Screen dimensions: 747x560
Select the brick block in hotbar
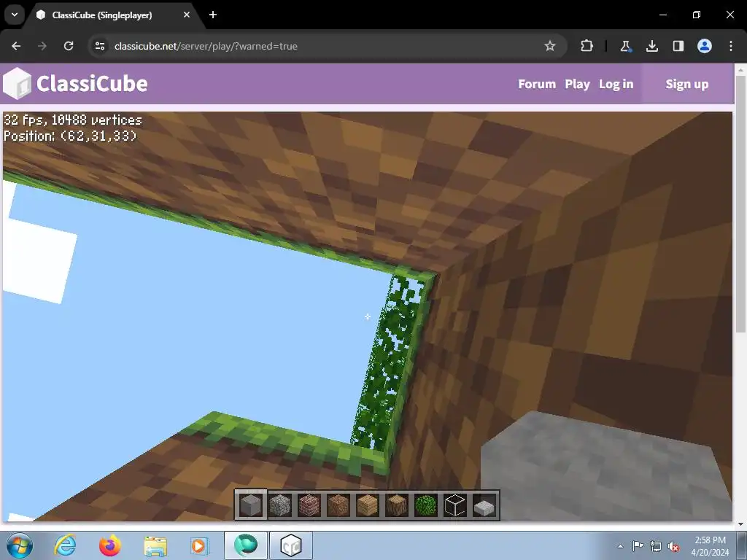[309, 505]
